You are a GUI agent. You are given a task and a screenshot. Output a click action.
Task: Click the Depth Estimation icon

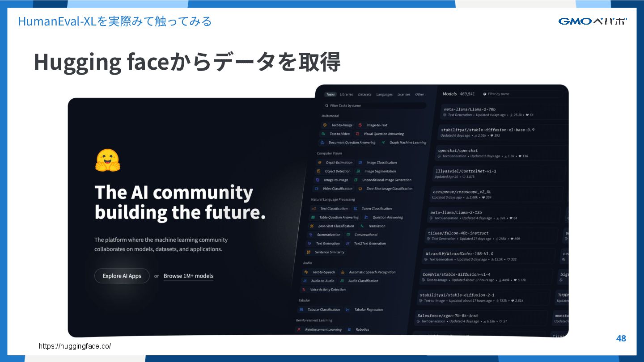click(x=320, y=163)
